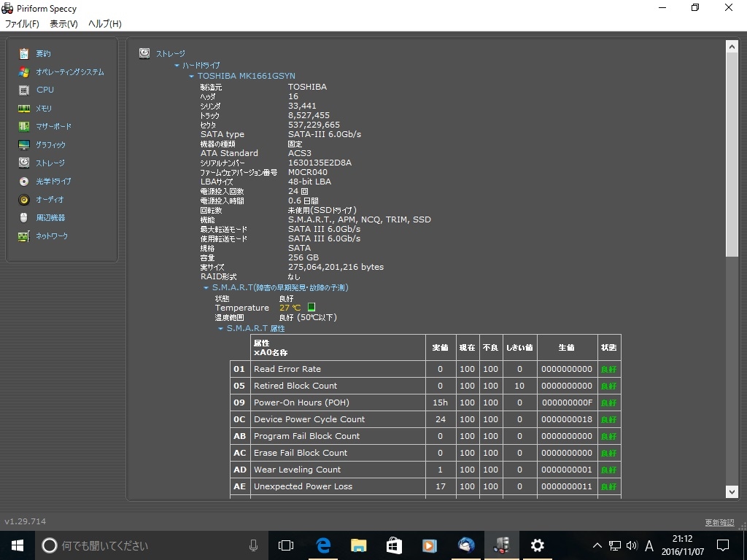Click the green temperature indicator square
This screenshot has width=747, height=560.
pyautogui.click(x=311, y=308)
